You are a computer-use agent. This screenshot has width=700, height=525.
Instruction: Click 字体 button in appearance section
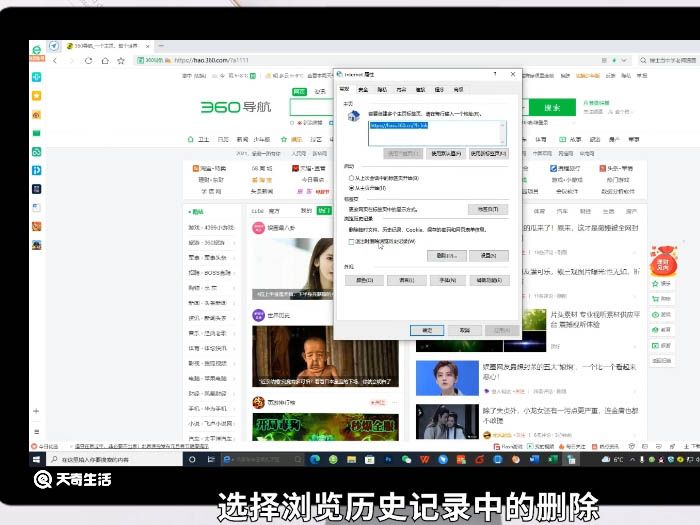click(x=448, y=280)
